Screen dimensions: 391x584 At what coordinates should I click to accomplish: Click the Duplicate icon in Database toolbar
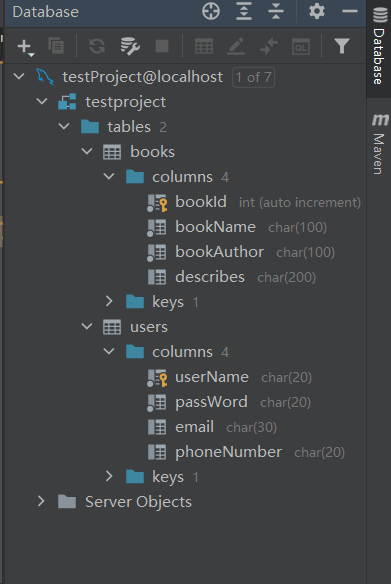[56, 46]
